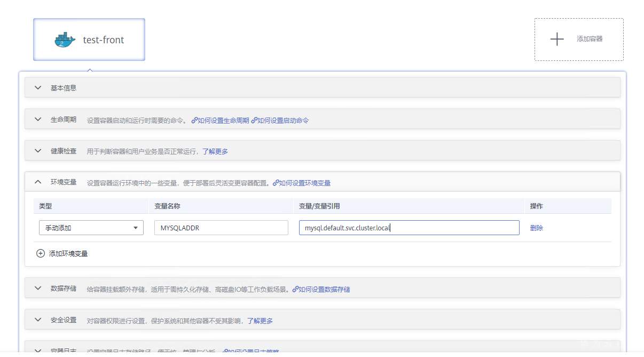Click the 健康检查 section title

coord(64,151)
